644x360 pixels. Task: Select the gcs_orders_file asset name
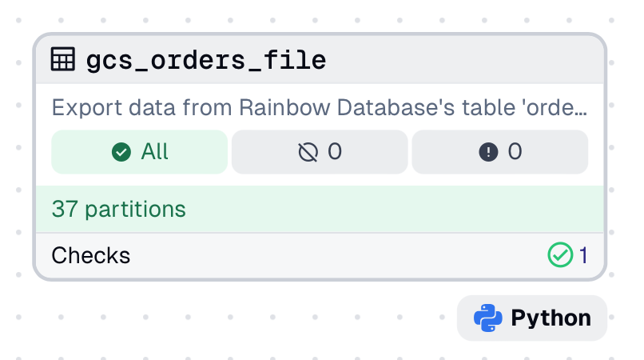(x=206, y=60)
